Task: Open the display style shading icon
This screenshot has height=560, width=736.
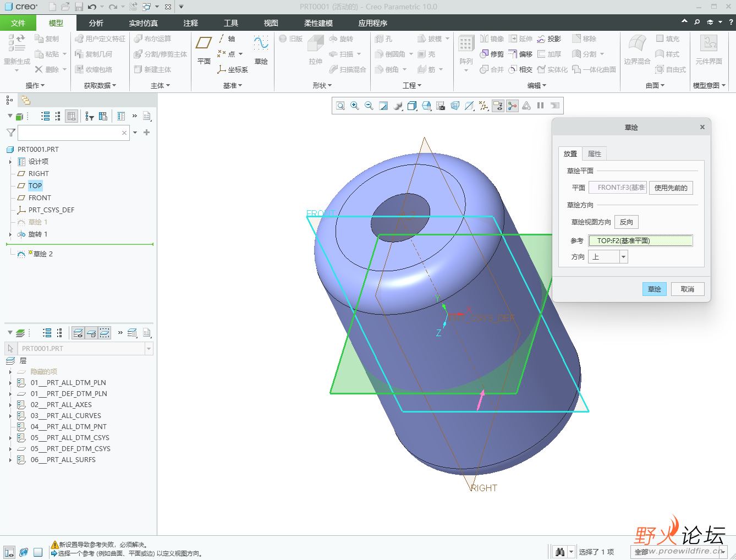Action: [398, 106]
